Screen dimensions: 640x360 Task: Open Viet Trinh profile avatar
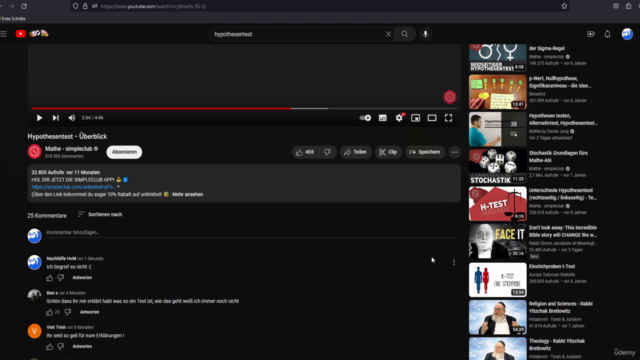click(x=35, y=331)
